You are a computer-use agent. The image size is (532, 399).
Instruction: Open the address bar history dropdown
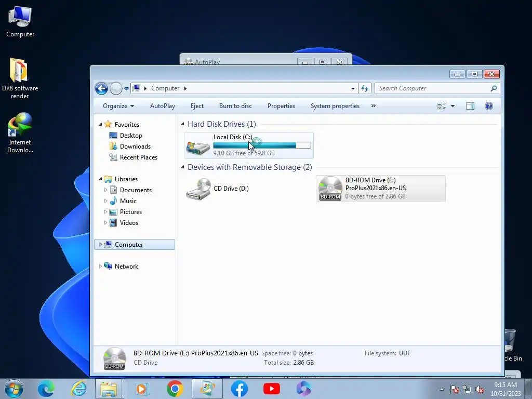point(353,88)
